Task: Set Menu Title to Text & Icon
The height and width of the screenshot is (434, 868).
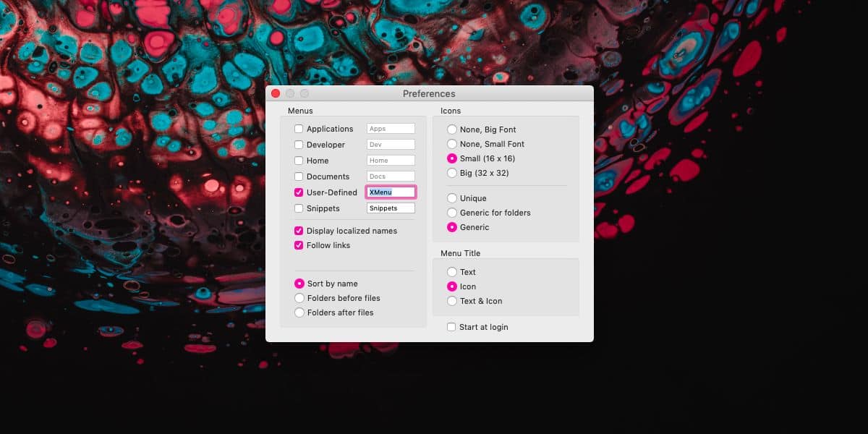Action: click(452, 300)
